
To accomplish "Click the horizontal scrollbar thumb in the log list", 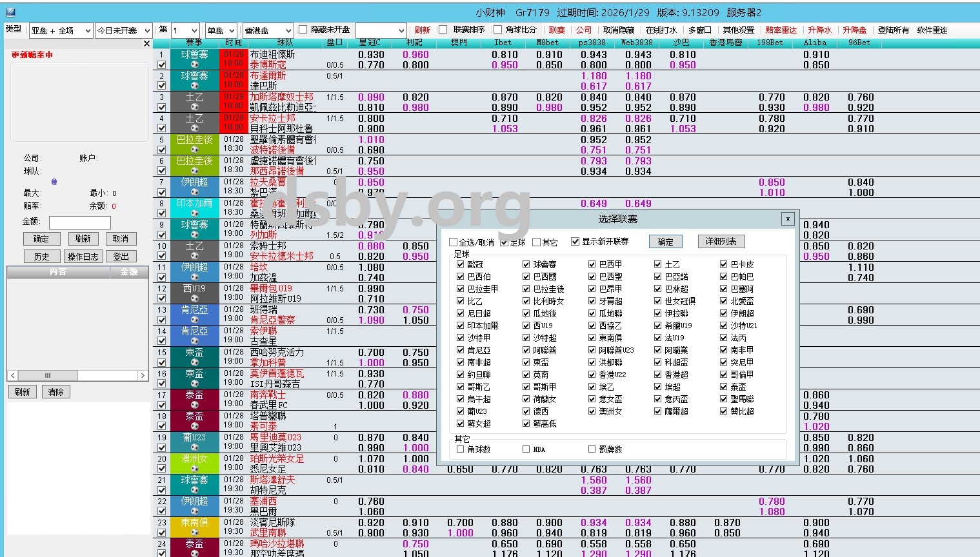I will (47, 375).
